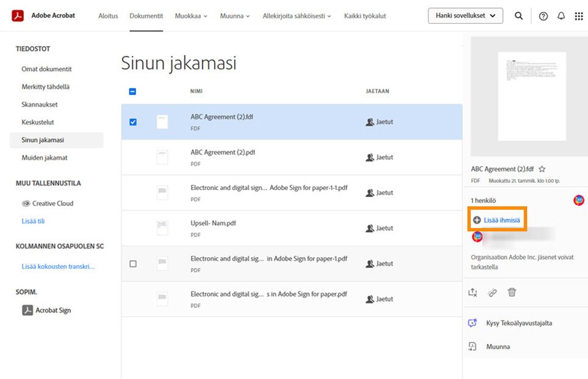Delete the file with the trash icon
Screen dimensions: 588x379
click(512, 292)
